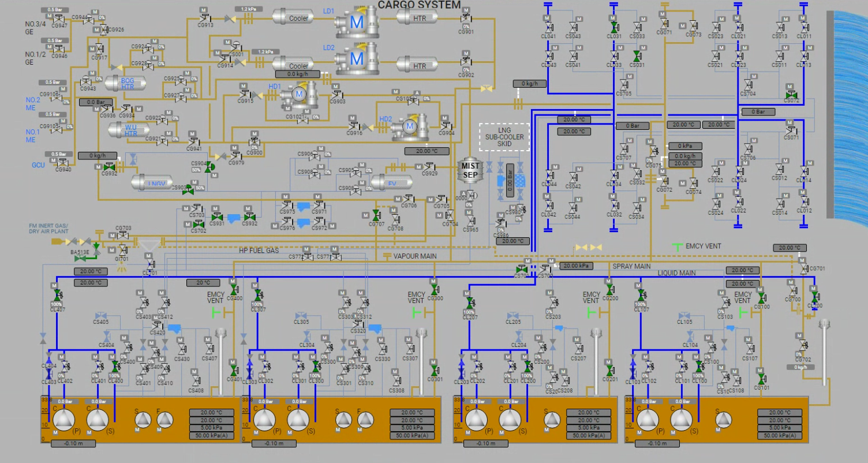Click the EMCY VENT symbol beside CG400
This screenshot has height=463, width=868.
pyautogui.click(x=216, y=312)
